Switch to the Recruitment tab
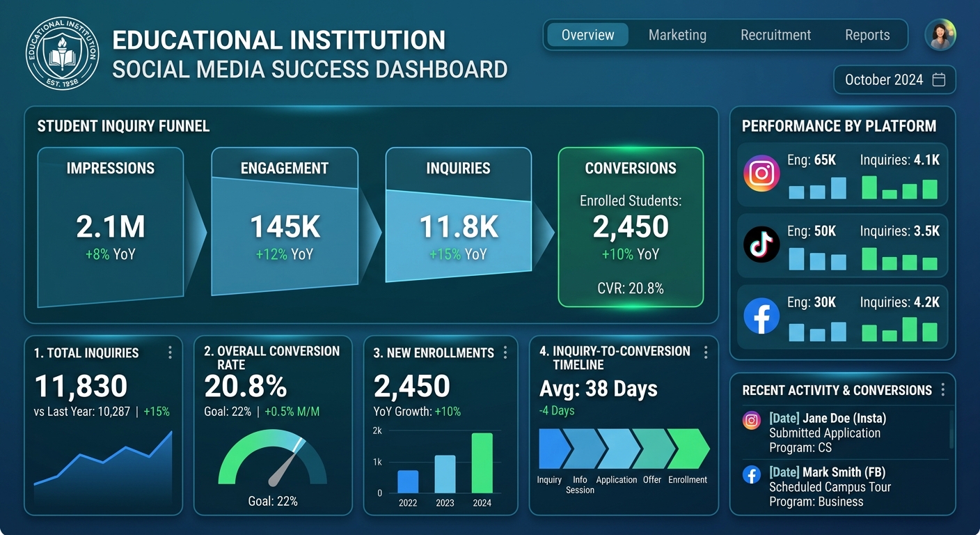 775,35
